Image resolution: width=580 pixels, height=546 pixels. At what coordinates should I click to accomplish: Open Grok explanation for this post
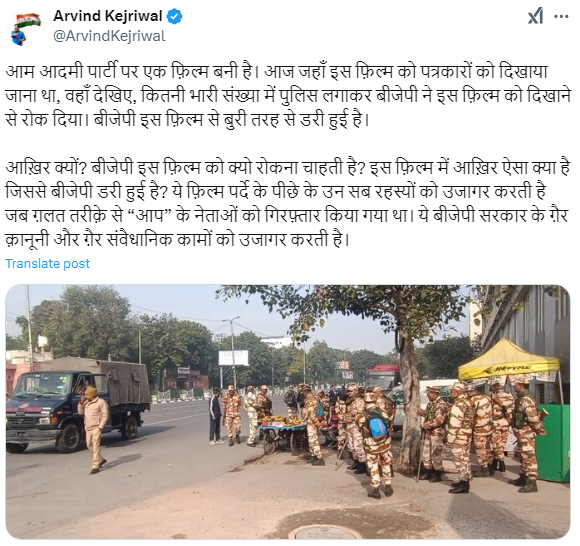point(536,16)
